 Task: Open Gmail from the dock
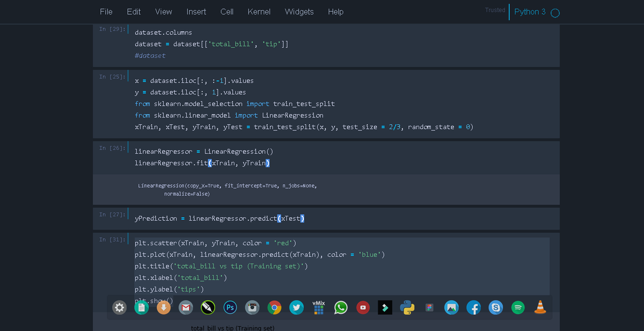(186, 307)
